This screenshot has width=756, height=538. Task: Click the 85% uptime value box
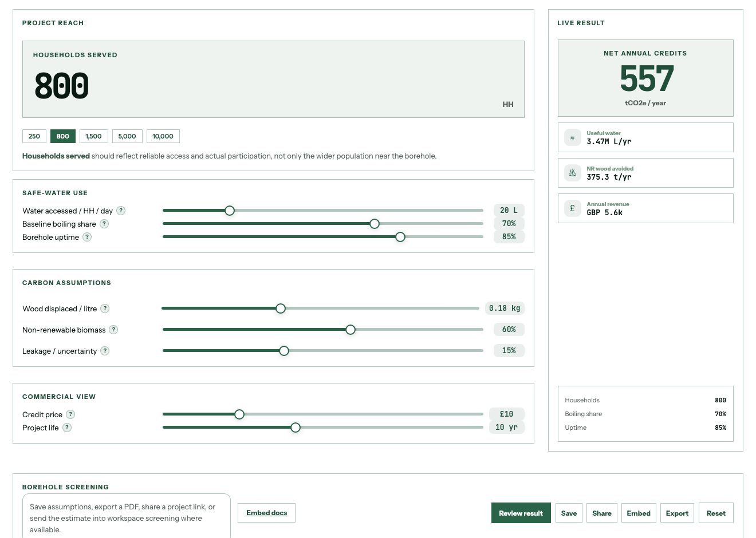pos(509,237)
